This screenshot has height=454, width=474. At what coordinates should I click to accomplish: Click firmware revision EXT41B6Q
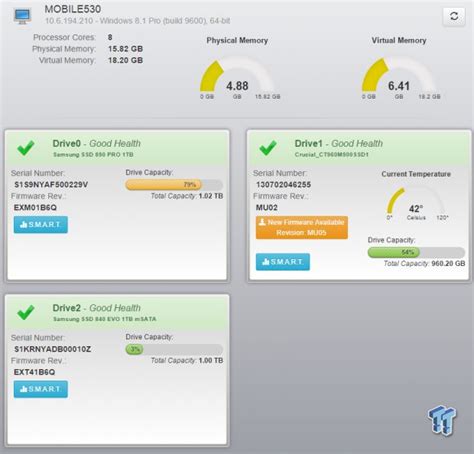coord(34,372)
